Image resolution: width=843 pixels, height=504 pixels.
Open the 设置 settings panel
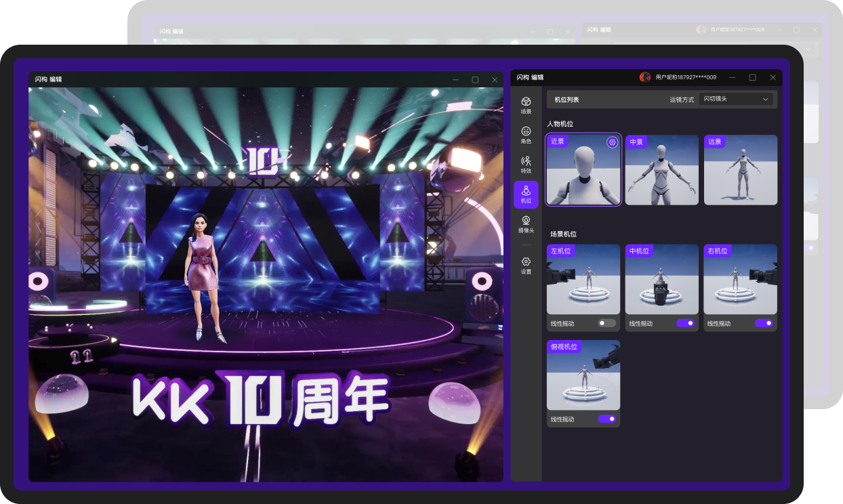click(x=526, y=266)
